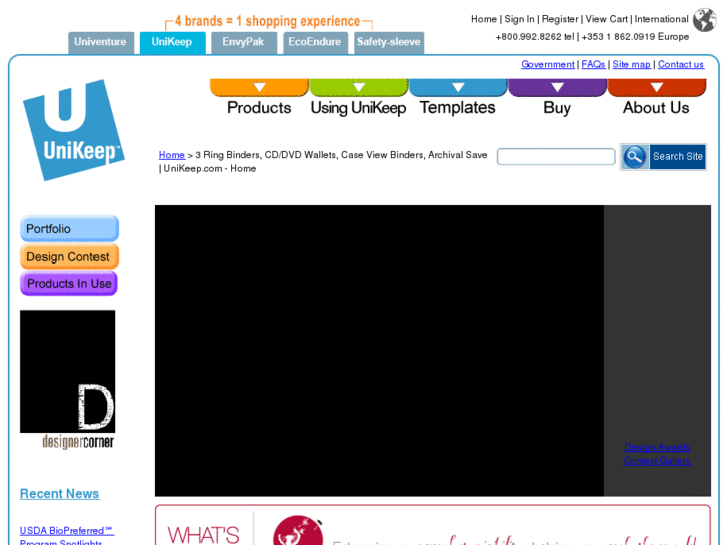The height and width of the screenshot is (545, 727).
Task: Click the 4 brands shopping experience text
Action: [x=268, y=21]
